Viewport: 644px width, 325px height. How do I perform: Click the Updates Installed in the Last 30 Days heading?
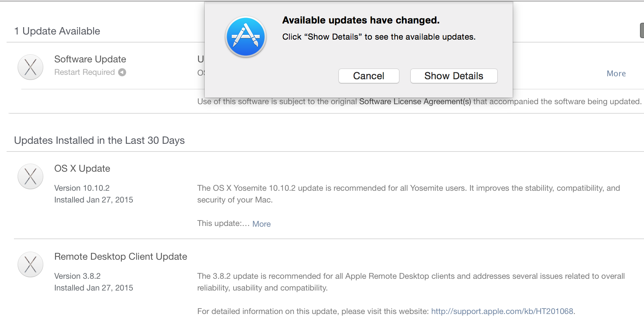99,140
